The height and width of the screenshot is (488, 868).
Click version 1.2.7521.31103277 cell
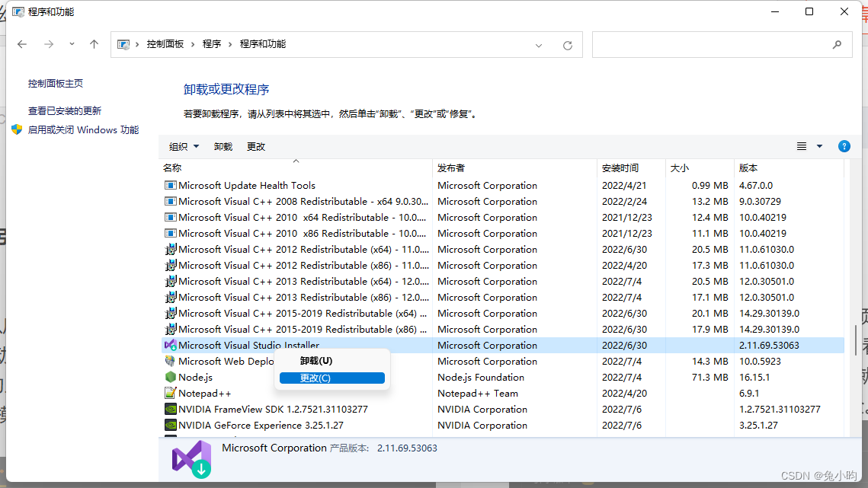point(780,410)
